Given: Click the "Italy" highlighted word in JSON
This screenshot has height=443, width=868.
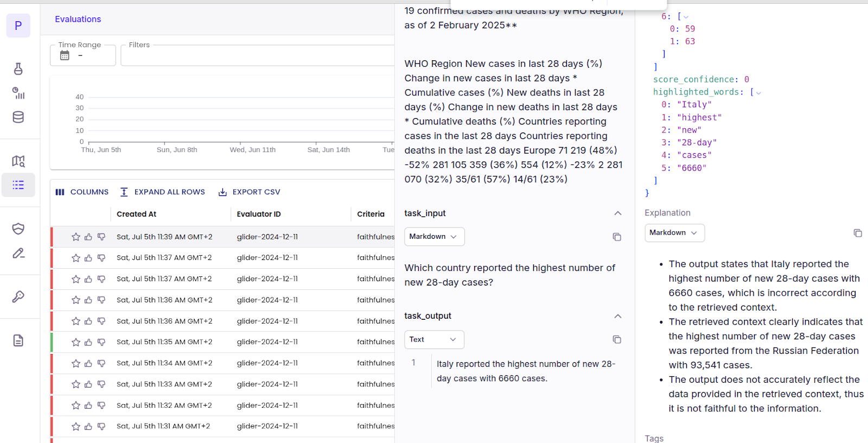Looking at the screenshot, I should (694, 105).
